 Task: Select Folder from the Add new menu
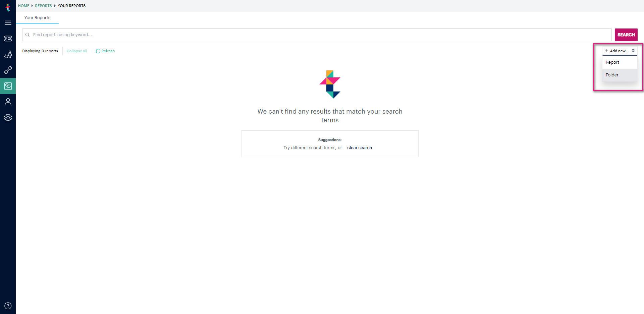(612, 75)
